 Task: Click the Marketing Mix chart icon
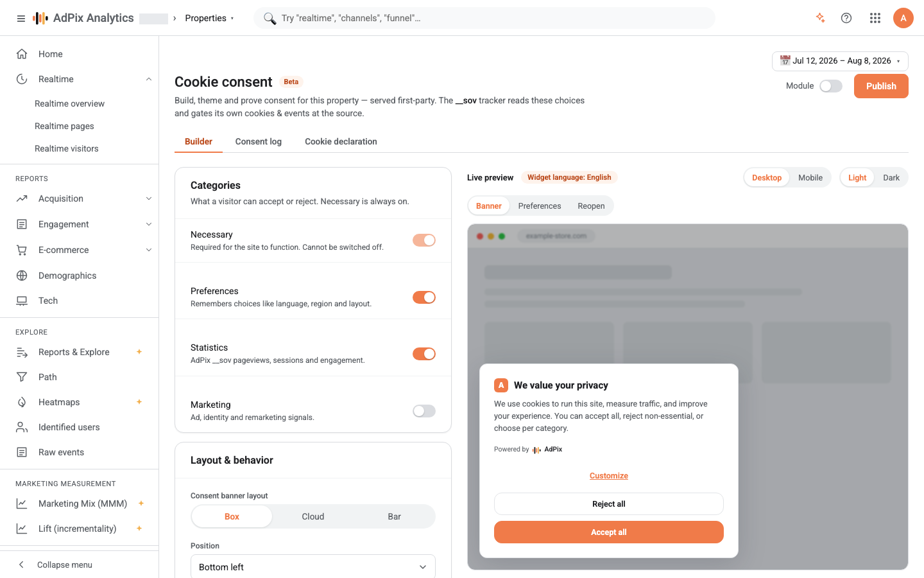(22, 504)
